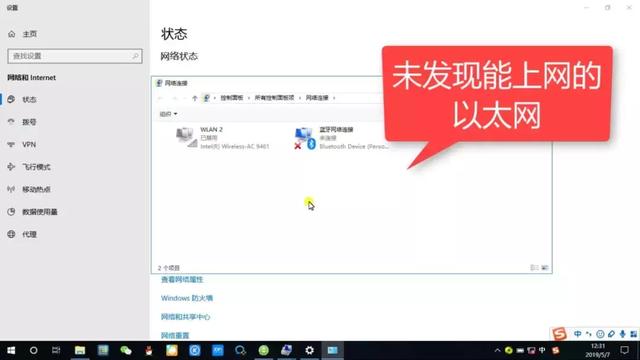Click the magnifier icon in settings search box

click(x=135, y=56)
